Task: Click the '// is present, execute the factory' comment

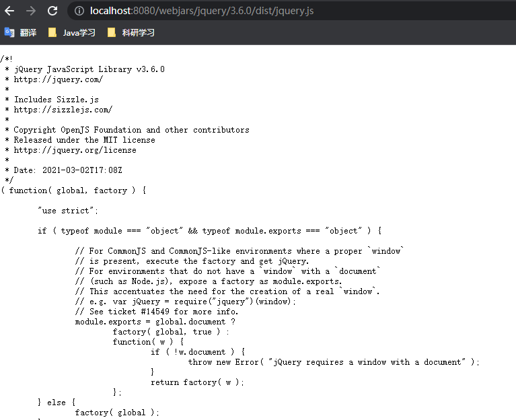Action: point(192,261)
